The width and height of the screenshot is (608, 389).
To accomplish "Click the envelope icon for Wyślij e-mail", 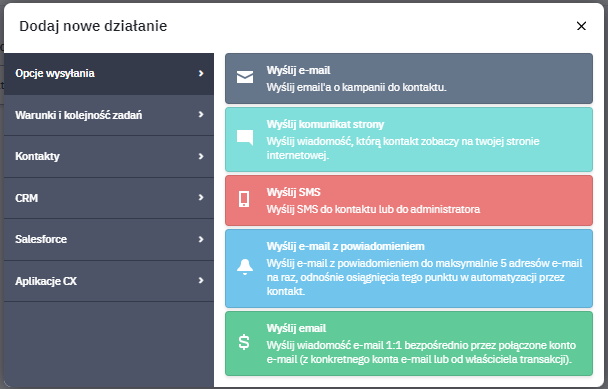I will [245, 77].
